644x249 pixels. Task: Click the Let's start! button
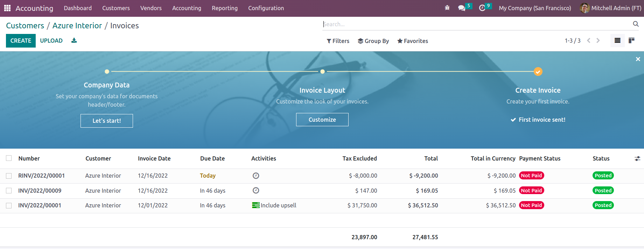107,121
